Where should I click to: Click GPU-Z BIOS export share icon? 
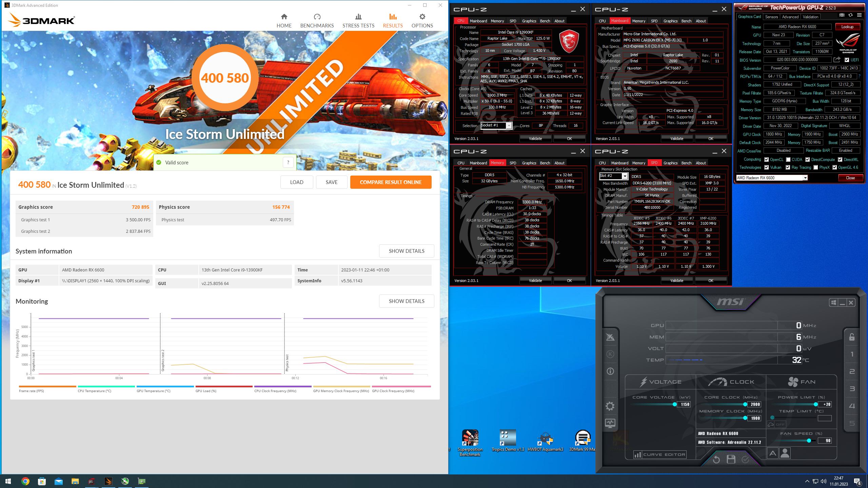point(837,60)
